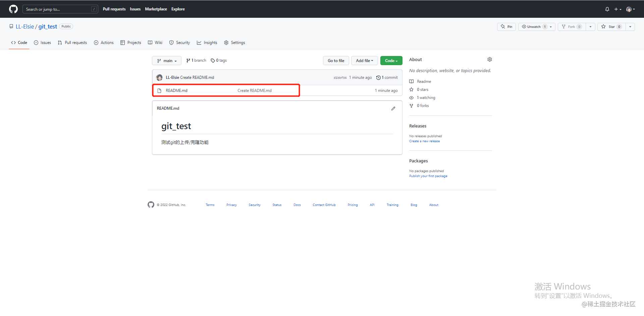This screenshot has height=316, width=644.
Task: Open the Add file dropdown
Action: coord(364,61)
